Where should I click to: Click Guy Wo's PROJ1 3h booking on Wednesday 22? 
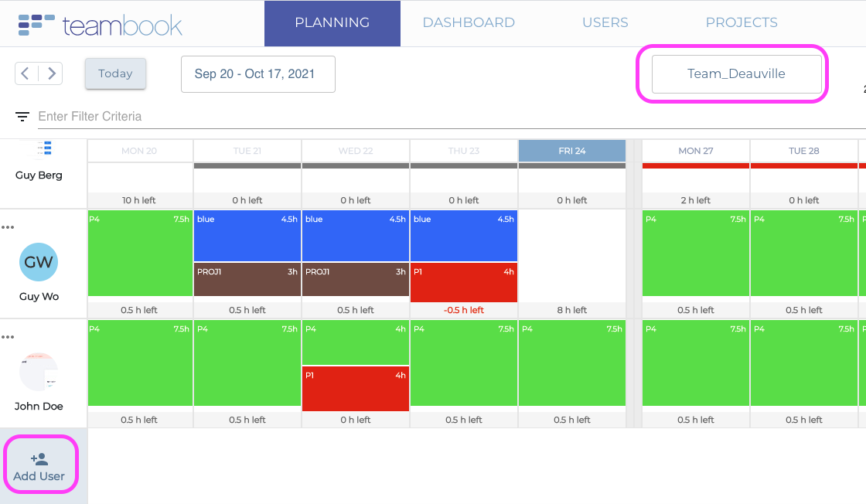pyautogui.click(x=355, y=279)
